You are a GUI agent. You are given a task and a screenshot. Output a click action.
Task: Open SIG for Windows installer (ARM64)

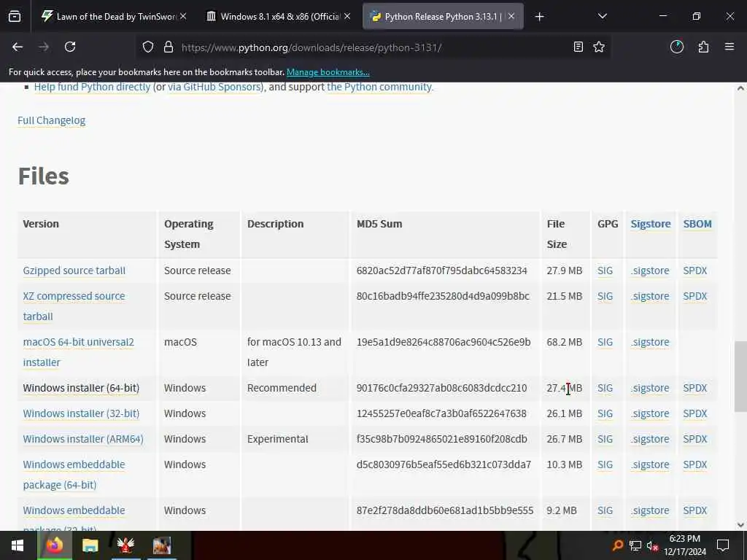(x=605, y=439)
